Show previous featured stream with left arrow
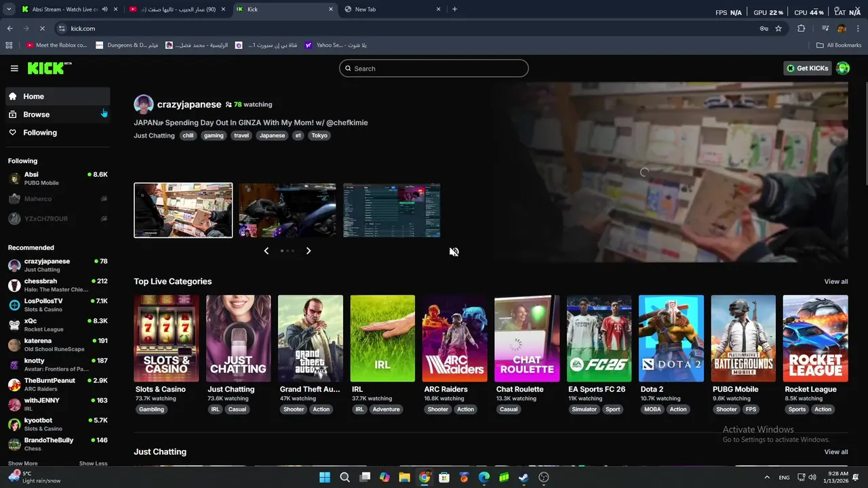 tap(266, 251)
